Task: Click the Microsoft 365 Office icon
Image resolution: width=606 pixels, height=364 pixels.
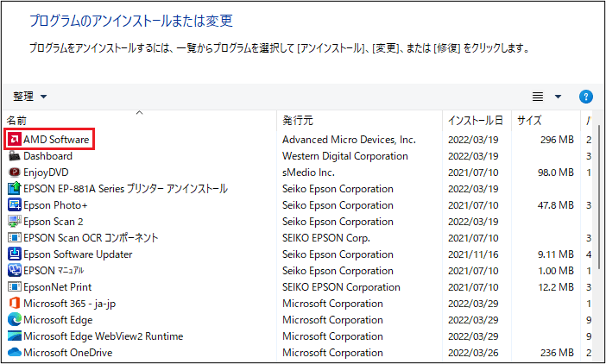Action: click(x=15, y=304)
